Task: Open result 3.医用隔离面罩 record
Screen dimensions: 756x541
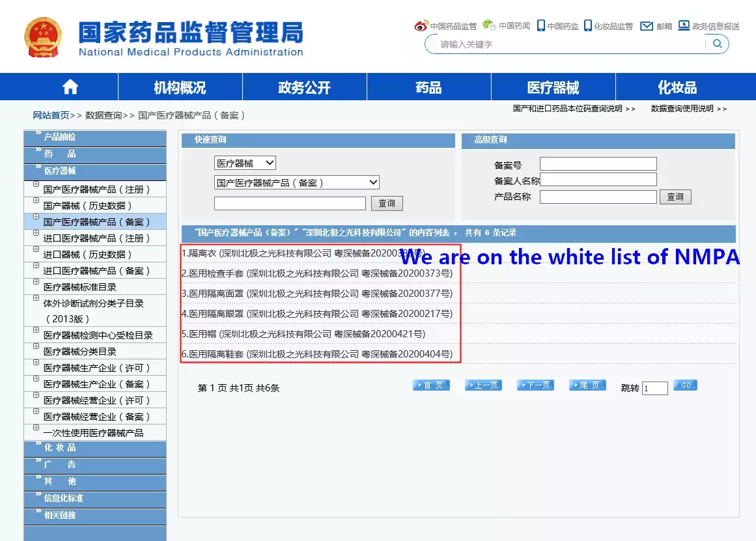Action: click(317, 294)
